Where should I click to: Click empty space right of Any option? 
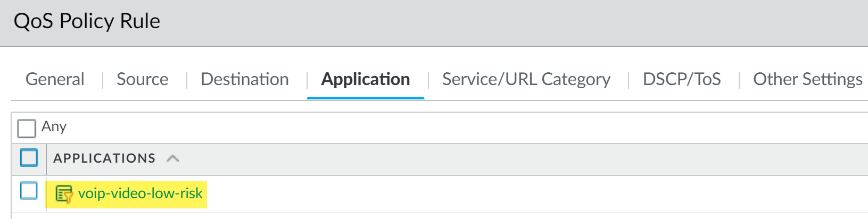click(x=426, y=128)
